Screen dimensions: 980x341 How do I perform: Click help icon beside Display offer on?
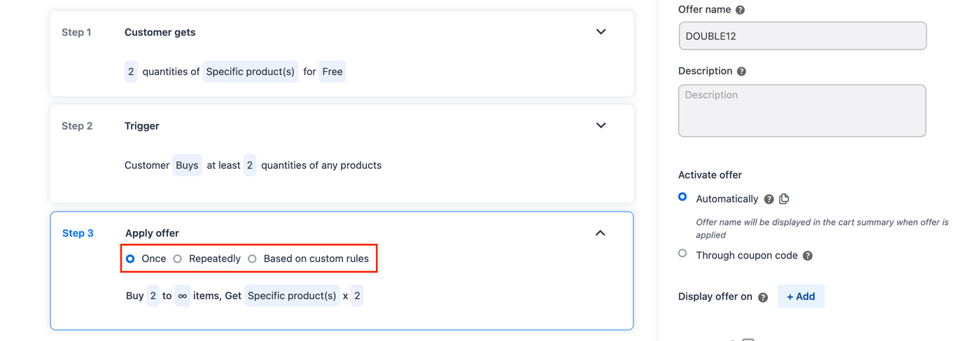763,298
